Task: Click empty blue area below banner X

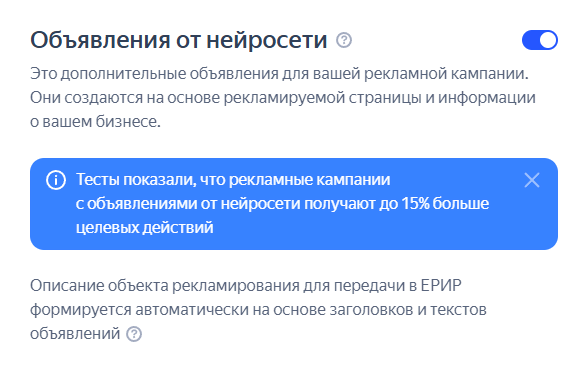Action: point(532,221)
